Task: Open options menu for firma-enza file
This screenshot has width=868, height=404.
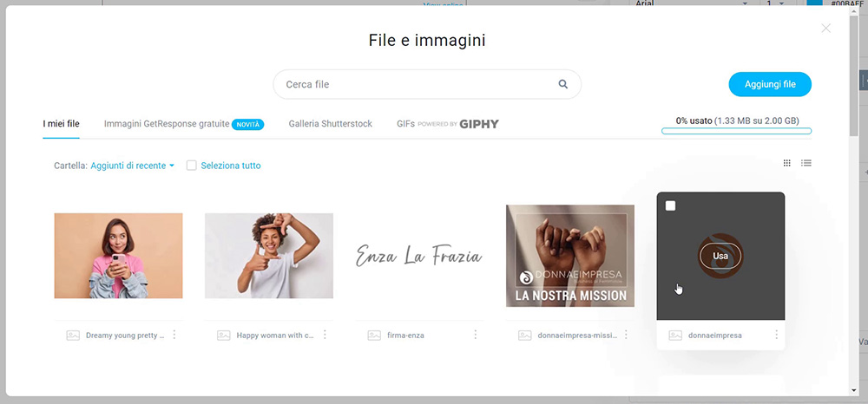Action: tap(475, 335)
